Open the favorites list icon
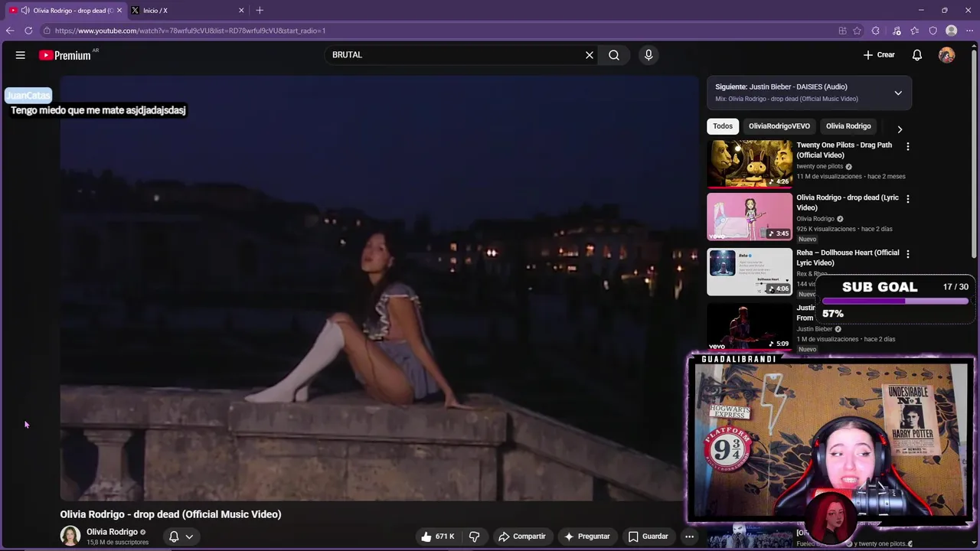980x551 pixels. (915, 31)
